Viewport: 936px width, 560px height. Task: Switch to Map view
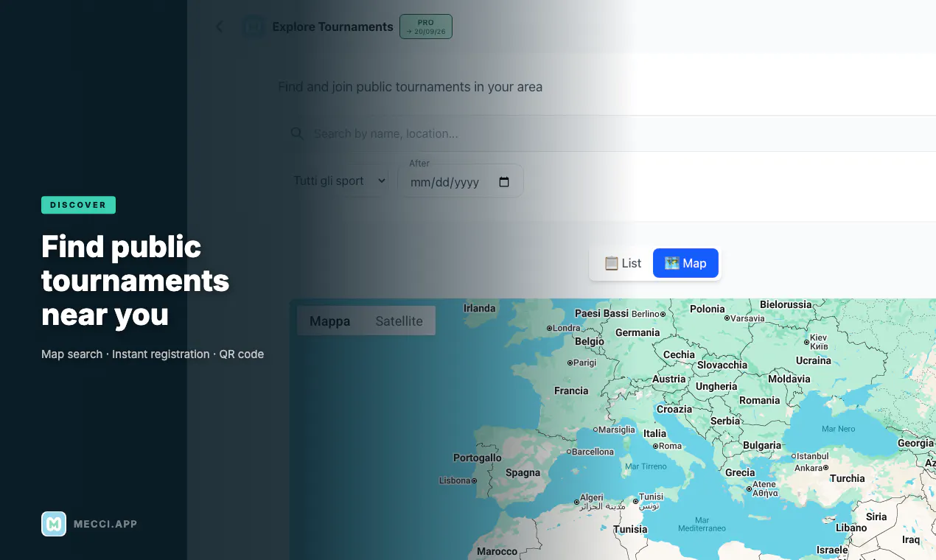click(685, 263)
